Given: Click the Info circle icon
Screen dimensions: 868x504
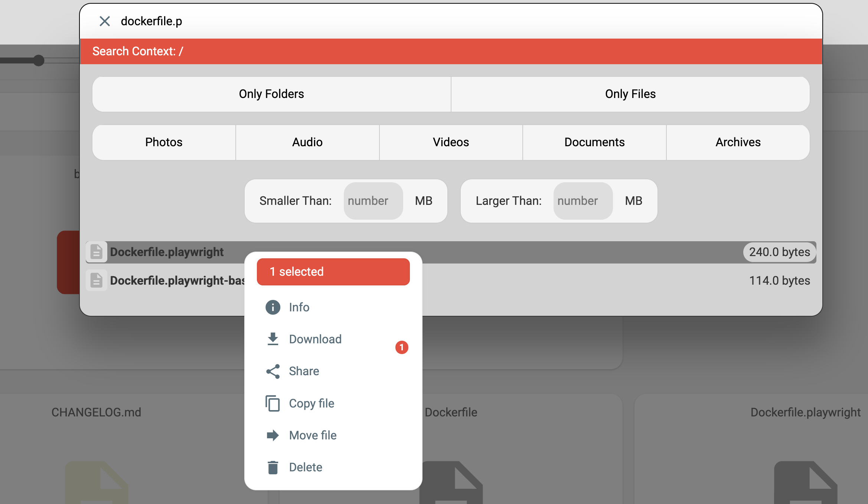Looking at the screenshot, I should 273,307.
